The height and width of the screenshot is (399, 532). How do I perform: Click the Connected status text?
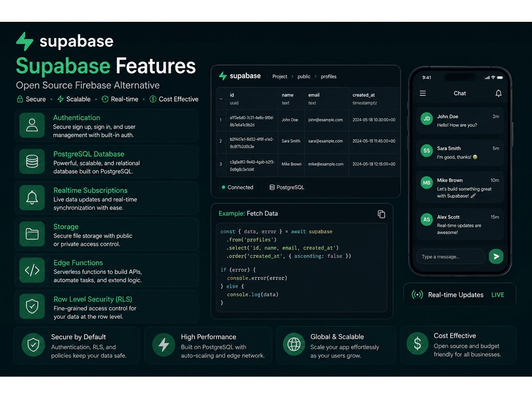click(x=240, y=187)
